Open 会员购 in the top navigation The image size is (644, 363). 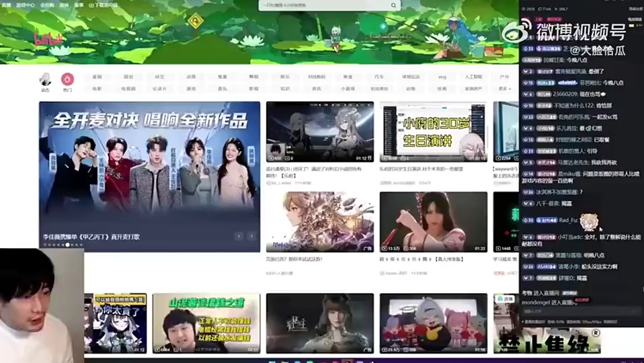[47, 5]
